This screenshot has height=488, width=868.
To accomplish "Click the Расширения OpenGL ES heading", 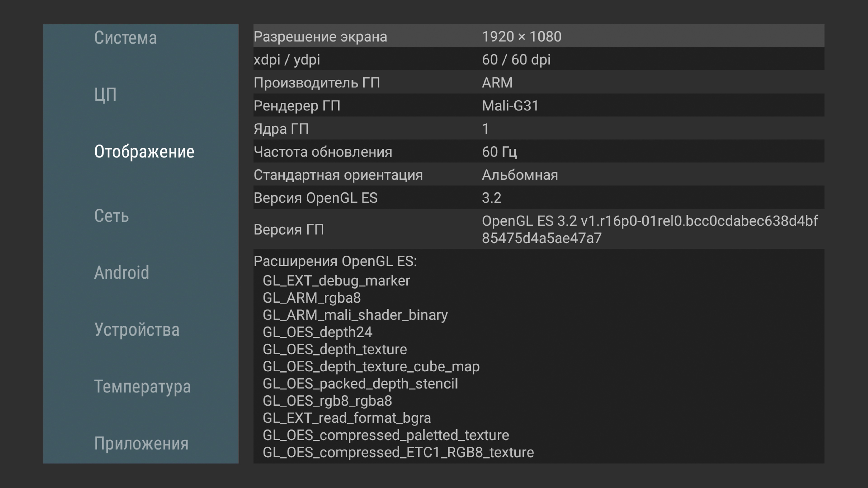I will (335, 261).
